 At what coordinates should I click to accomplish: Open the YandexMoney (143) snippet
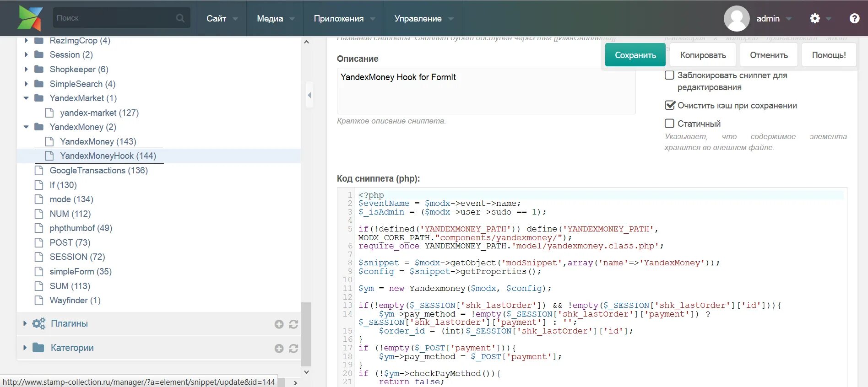(98, 142)
